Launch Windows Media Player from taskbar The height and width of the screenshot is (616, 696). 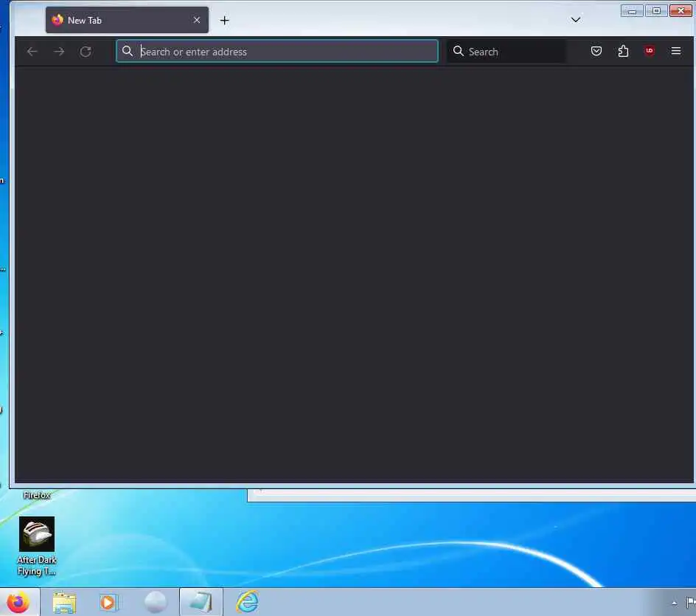click(108, 602)
